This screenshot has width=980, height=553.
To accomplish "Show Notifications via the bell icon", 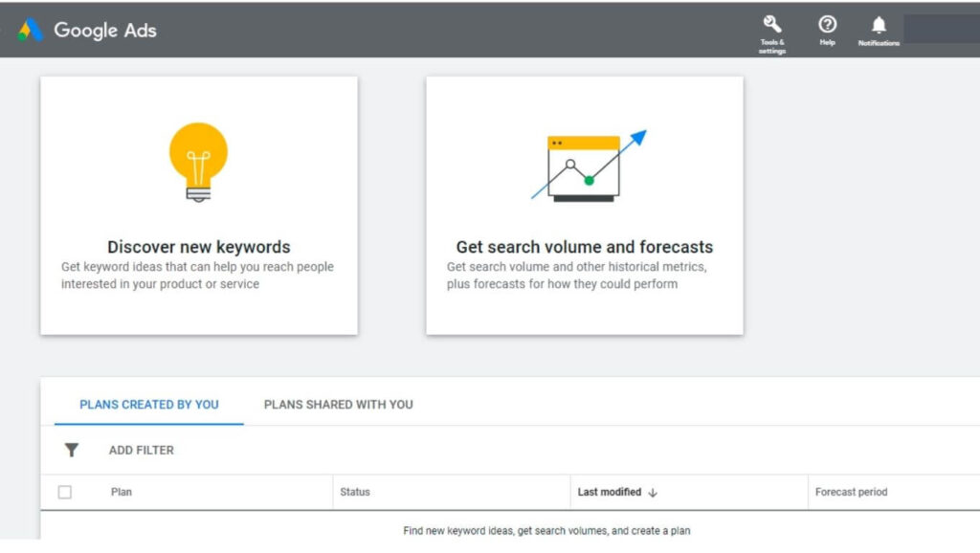I will 879,26.
